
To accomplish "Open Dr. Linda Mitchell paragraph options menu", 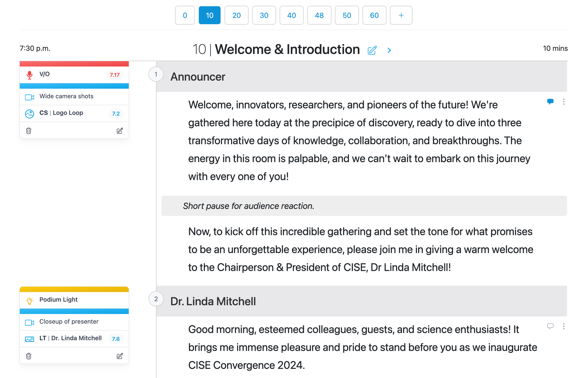I will click(563, 326).
